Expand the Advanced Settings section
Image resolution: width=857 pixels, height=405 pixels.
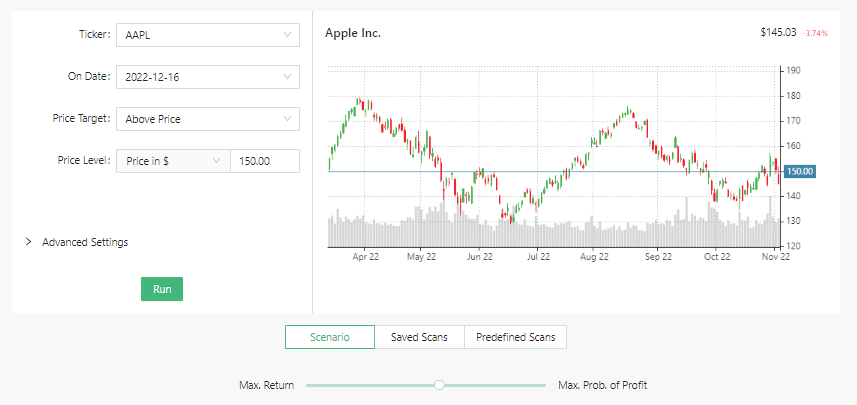(x=77, y=242)
